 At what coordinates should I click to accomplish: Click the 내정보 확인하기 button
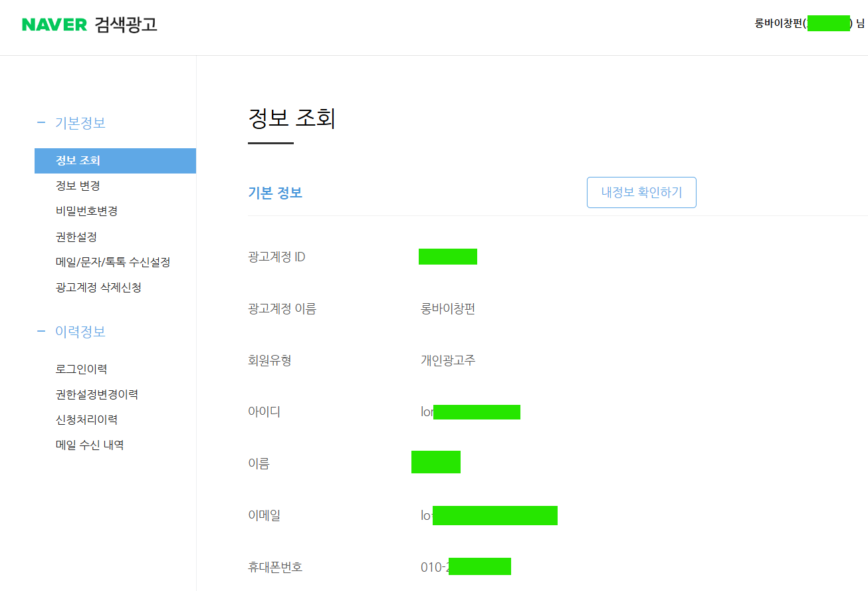pyautogui.click(x=641, y=192)
